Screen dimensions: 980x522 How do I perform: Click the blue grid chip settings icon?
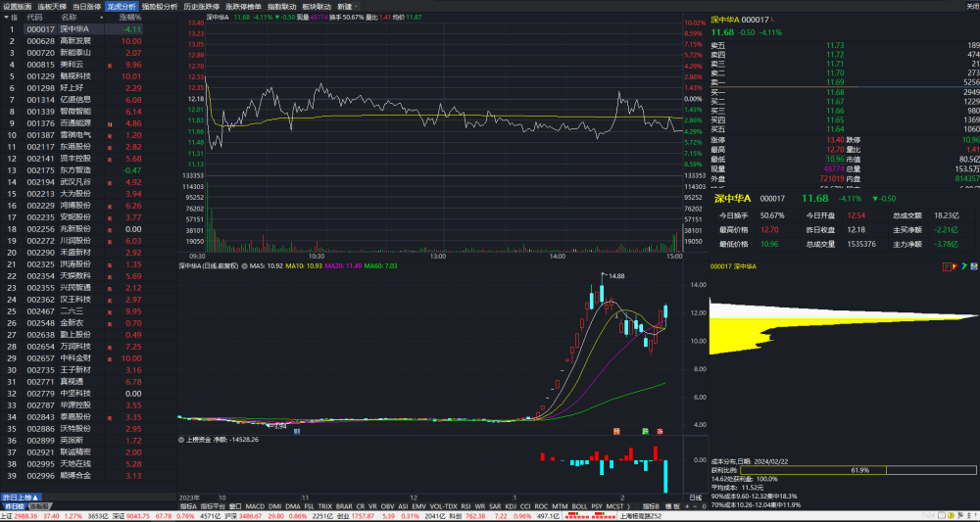pos(973,266)
